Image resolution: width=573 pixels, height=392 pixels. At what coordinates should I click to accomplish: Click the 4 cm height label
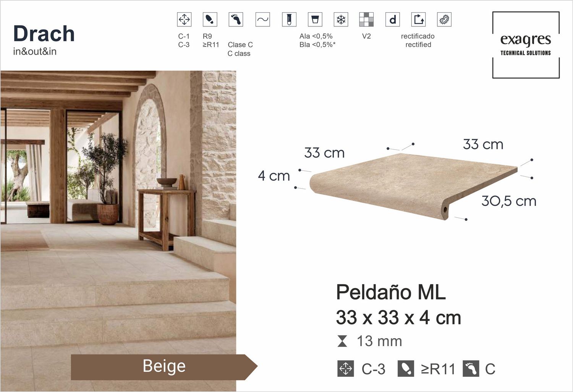[x=274, y=176]
